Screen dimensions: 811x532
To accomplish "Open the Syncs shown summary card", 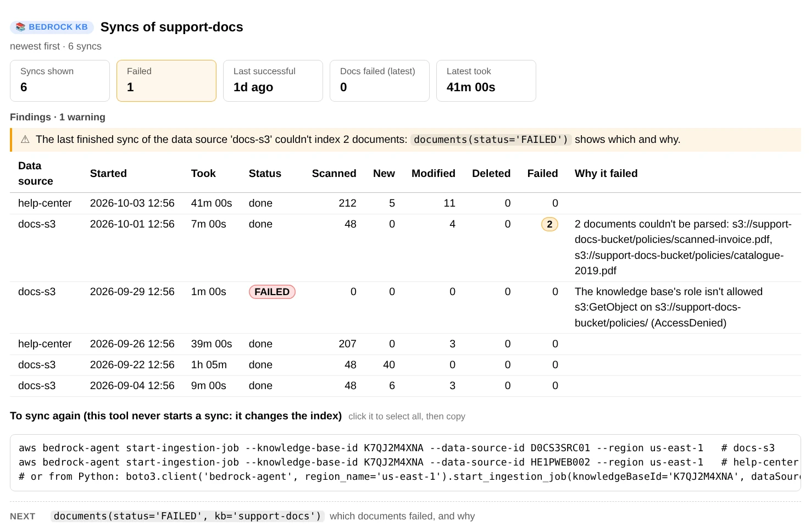I will point(60,81).
